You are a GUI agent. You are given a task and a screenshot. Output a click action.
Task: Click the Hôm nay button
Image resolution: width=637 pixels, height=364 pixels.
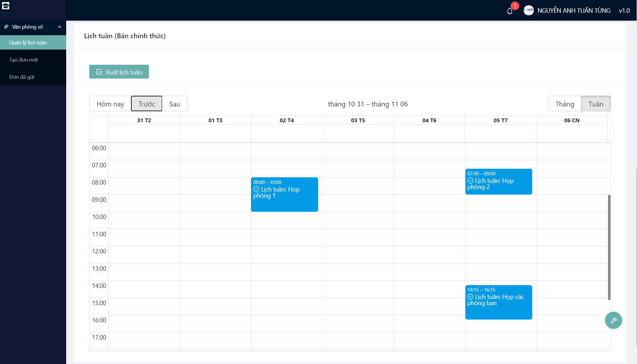(110, 104)
